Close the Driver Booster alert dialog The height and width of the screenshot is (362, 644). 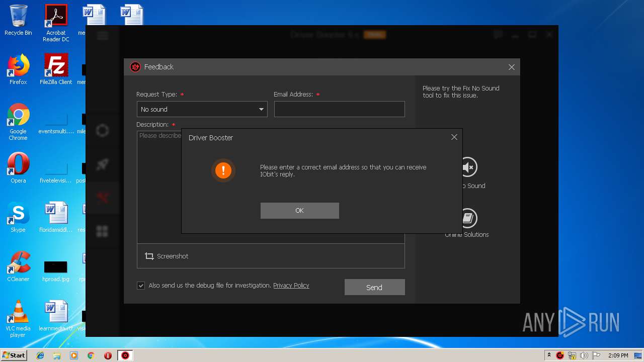(x=454, y=137)
